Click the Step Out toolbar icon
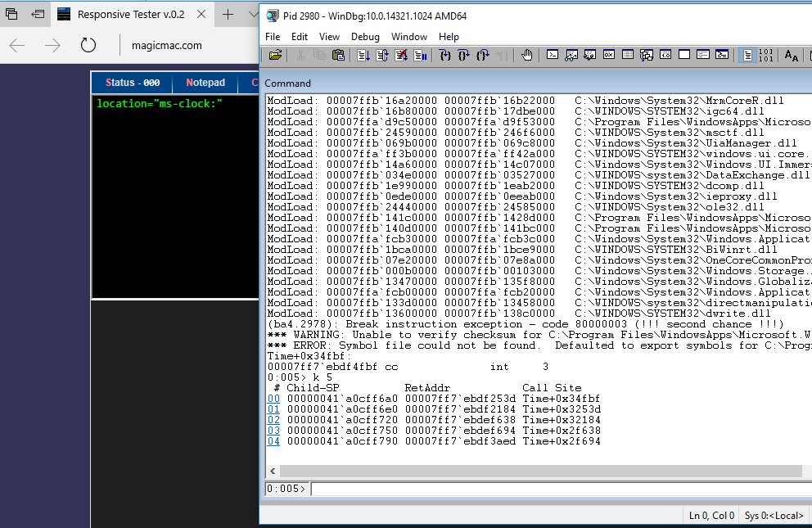Screen dimensions: 812x528 point(483,56)
